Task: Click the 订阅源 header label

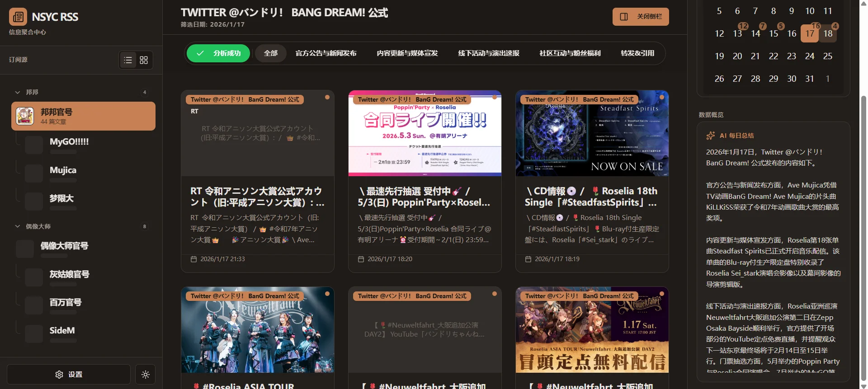Action: pyautogui.click(x=18, y=60)
